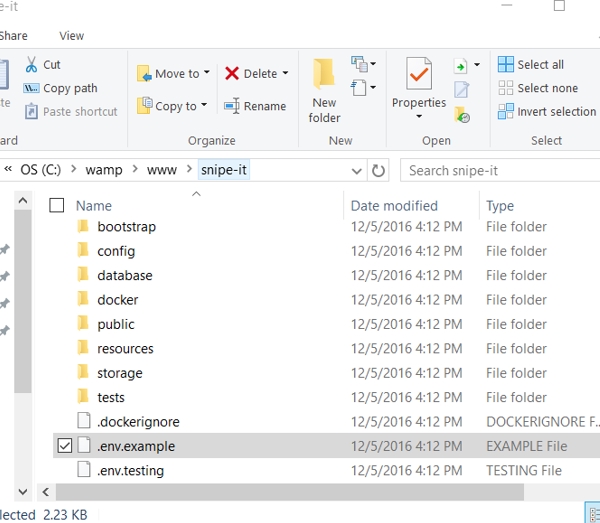Click the Copy path icon

pos(31,88)
